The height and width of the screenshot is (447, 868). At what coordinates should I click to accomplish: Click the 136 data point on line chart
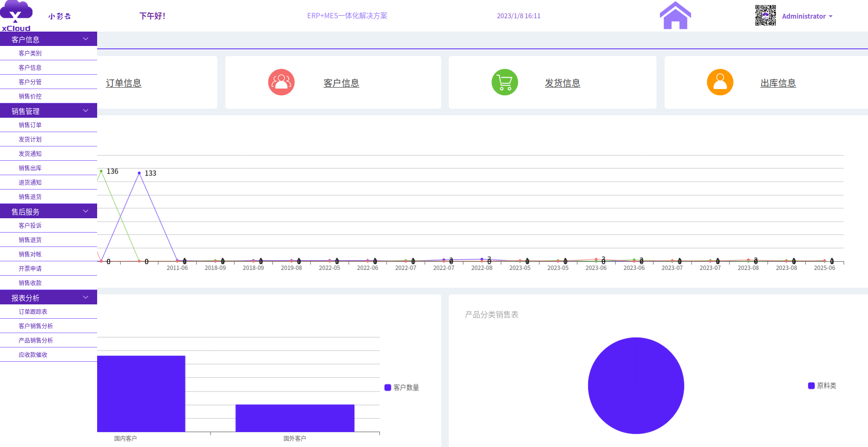pyautogui.click(x=101, y=171)
